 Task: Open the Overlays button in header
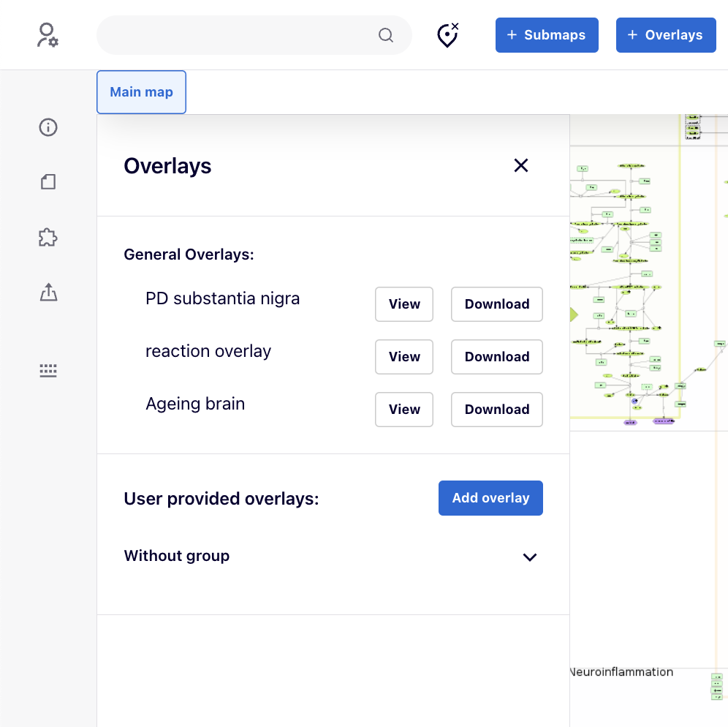[666, 35]
